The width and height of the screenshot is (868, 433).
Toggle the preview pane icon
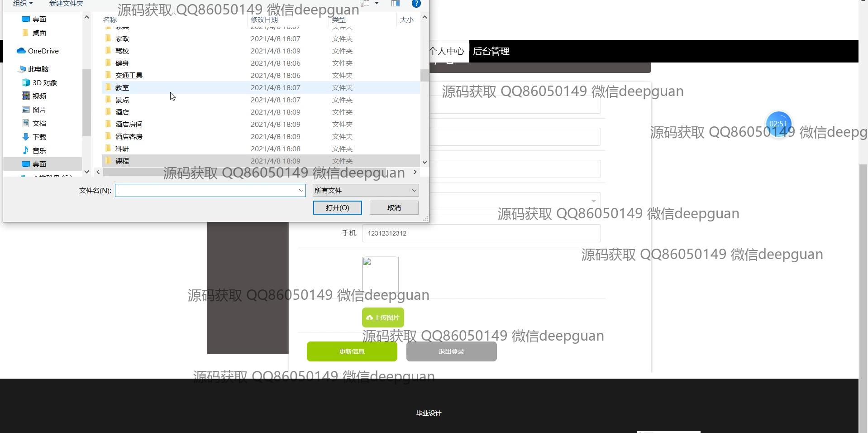pyautogui.click(x=395, y=4)
